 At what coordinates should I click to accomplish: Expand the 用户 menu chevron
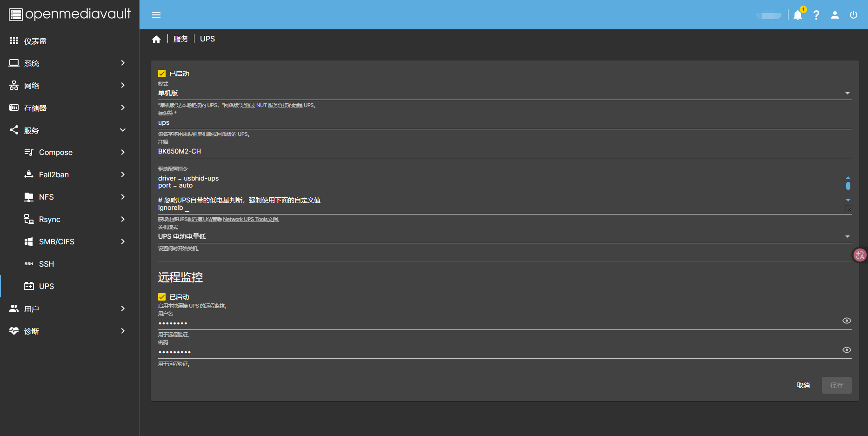click(123, 309)
